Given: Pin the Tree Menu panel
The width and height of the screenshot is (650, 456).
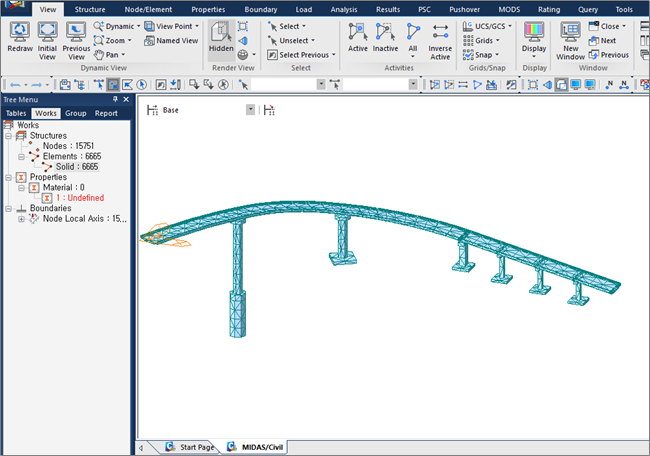Looking at the screenshot, I should click(115, 100).
